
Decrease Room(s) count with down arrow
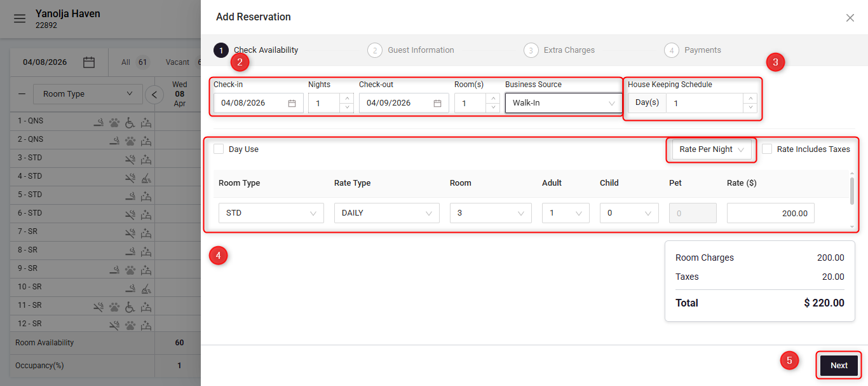click(492, 107)
